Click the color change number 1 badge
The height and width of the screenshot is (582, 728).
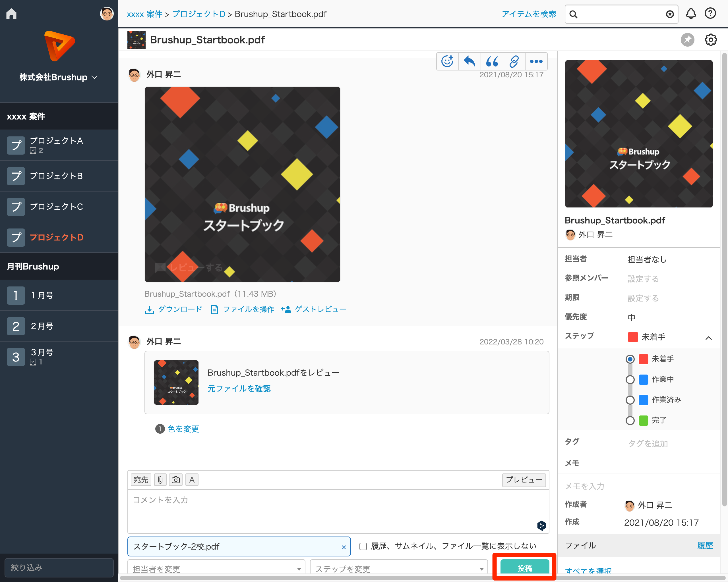click(x=160, y=429)
